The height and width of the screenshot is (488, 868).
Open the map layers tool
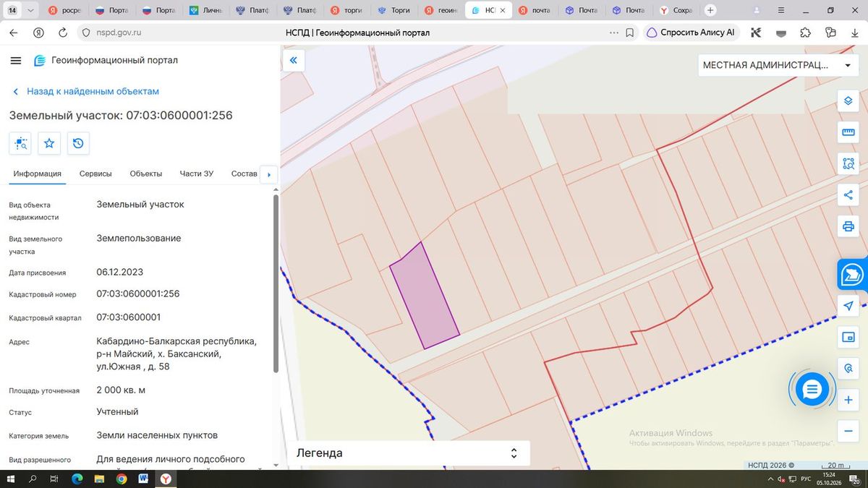848,100
